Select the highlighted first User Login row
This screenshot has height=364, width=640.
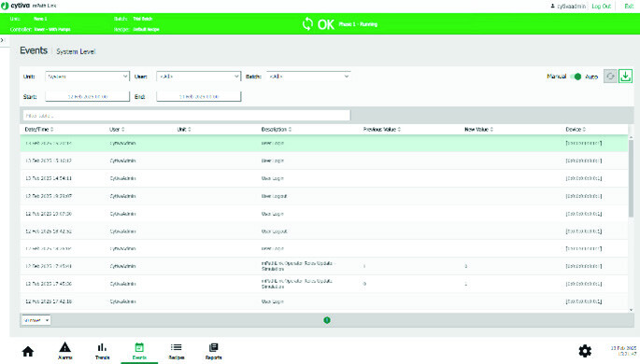pyautogui.click(x=324, y=143)
